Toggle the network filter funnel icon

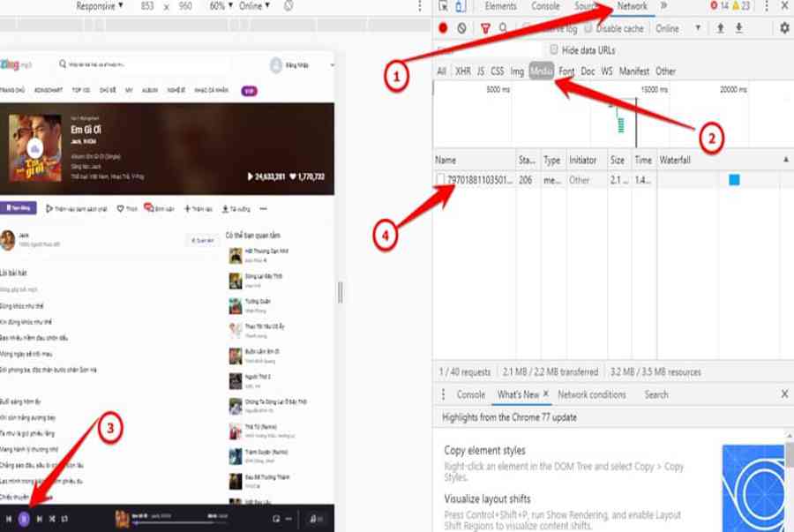point(484,28)
